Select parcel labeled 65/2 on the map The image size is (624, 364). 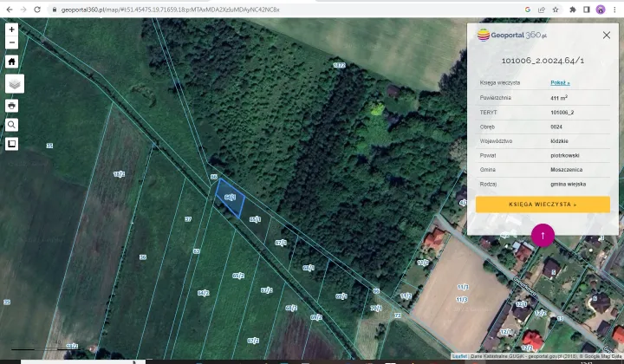(x=238, y=276)
